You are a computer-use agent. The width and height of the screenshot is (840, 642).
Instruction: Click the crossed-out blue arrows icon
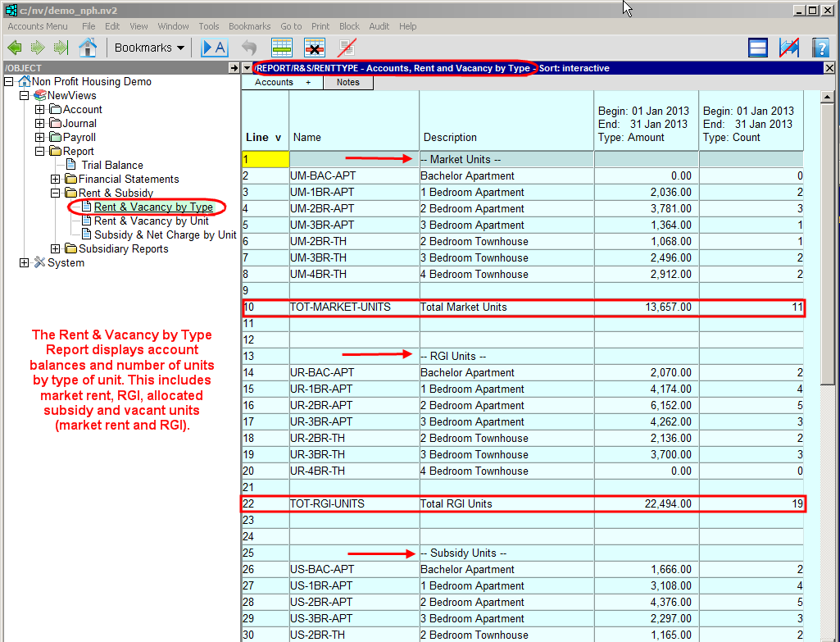[789, 48]
